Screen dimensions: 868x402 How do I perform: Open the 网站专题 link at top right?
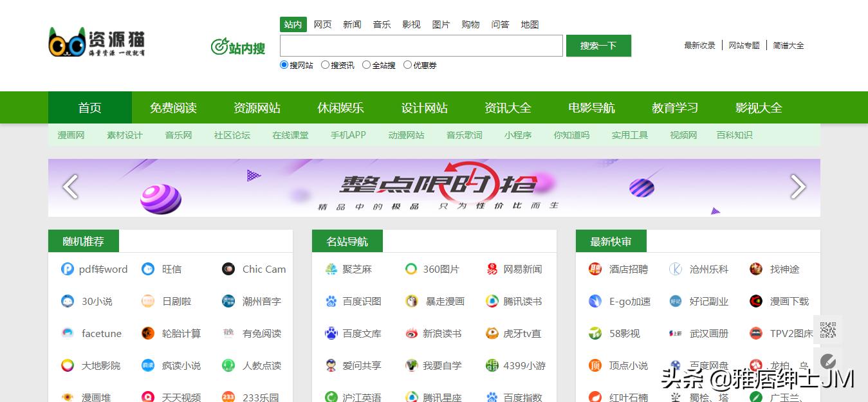pyautogui.click(x=744, y=46)
